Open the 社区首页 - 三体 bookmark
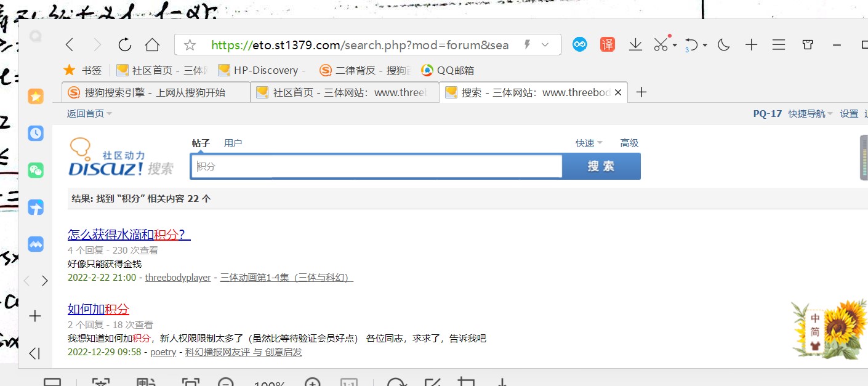Image resolution: width=868 pixels, height=386 pixels. [x=162, y=70]
